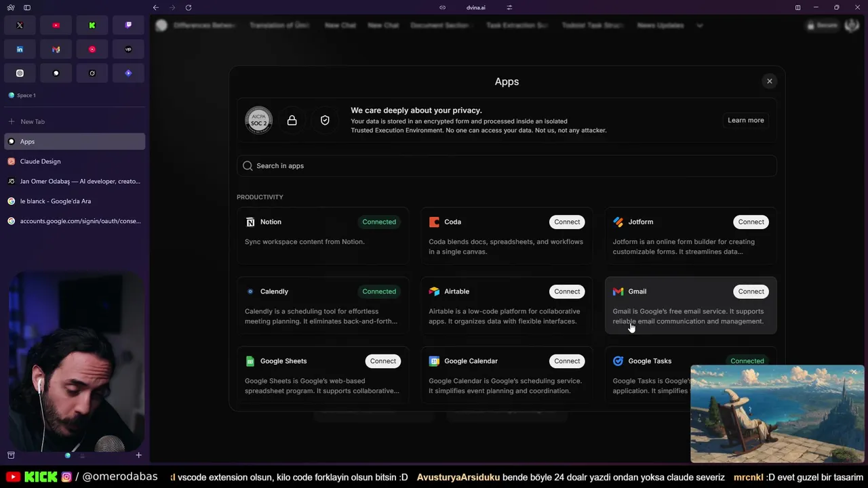This screenshot has height=488, width=868.
Task: Select the Space 1 label
Action: 26,96
